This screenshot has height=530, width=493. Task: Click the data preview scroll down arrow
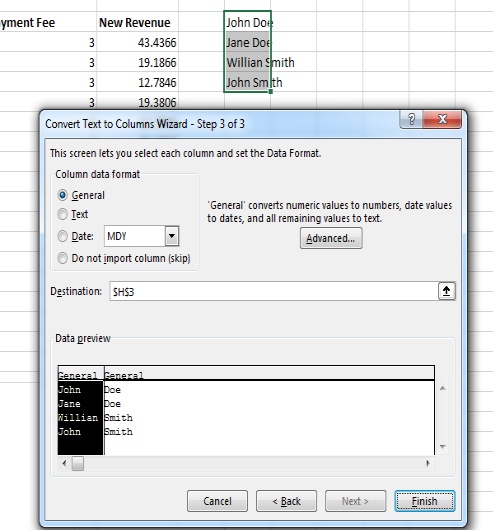(x=443, y=447)
